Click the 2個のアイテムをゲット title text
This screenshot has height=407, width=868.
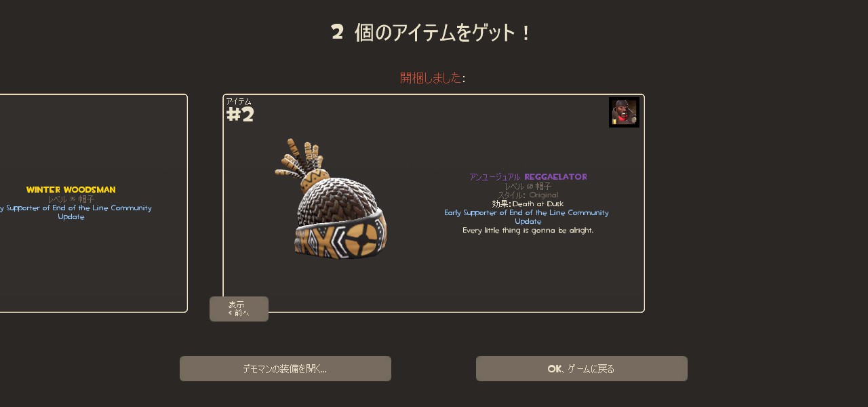pyautogui.click(x=432, y=33)
